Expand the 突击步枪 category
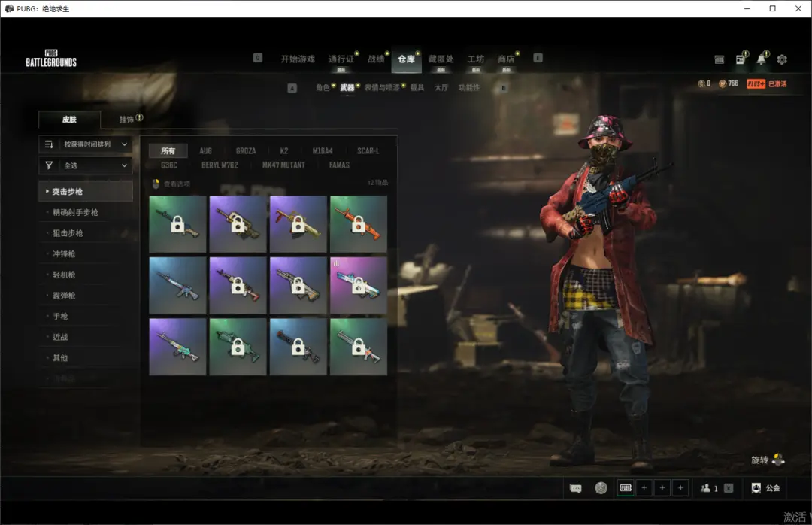Image resolution: width=812 pixels, height=525 pixels. click(86, 192)
